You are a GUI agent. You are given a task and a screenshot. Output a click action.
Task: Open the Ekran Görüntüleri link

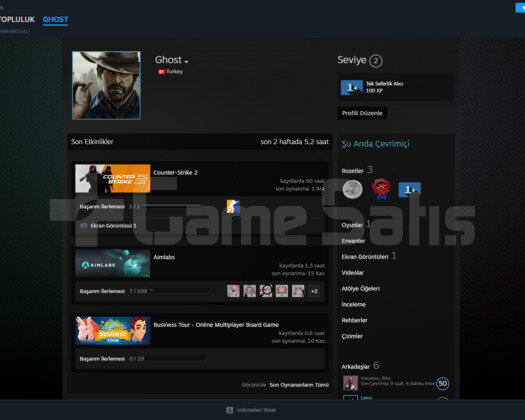coord(365,257)
